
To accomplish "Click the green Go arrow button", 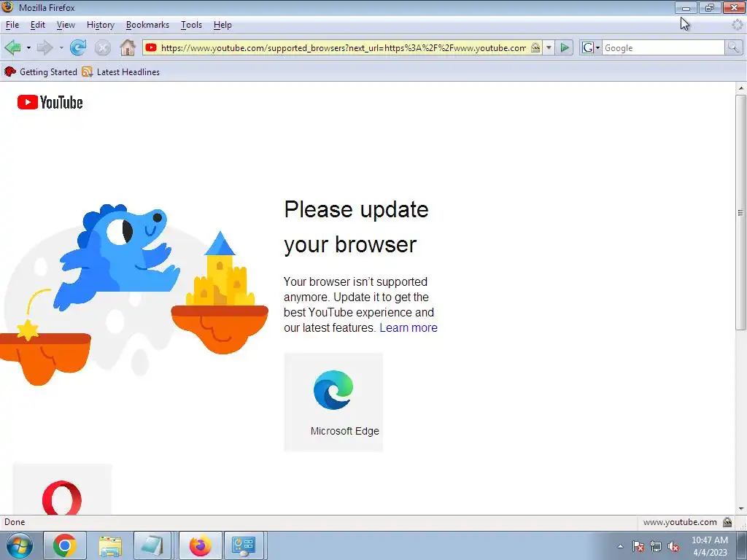I will tap(565, 47).
